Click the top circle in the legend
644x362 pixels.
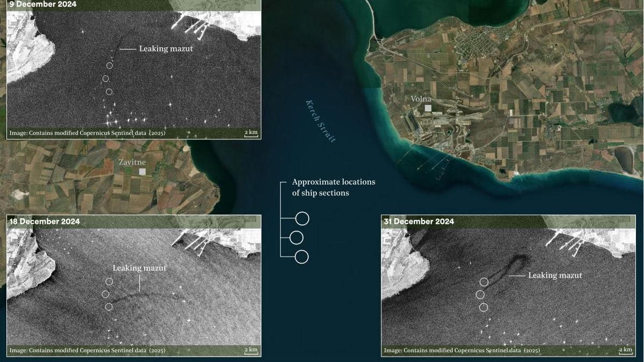point(302,219)
